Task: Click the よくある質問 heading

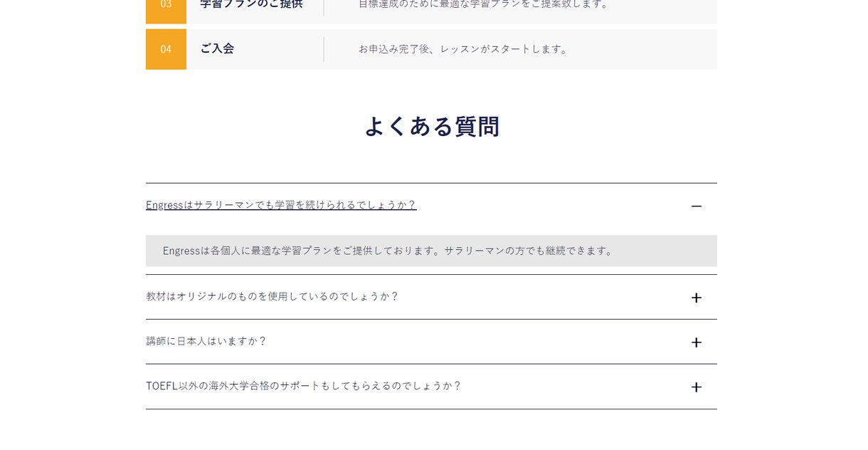Action: 432,127
